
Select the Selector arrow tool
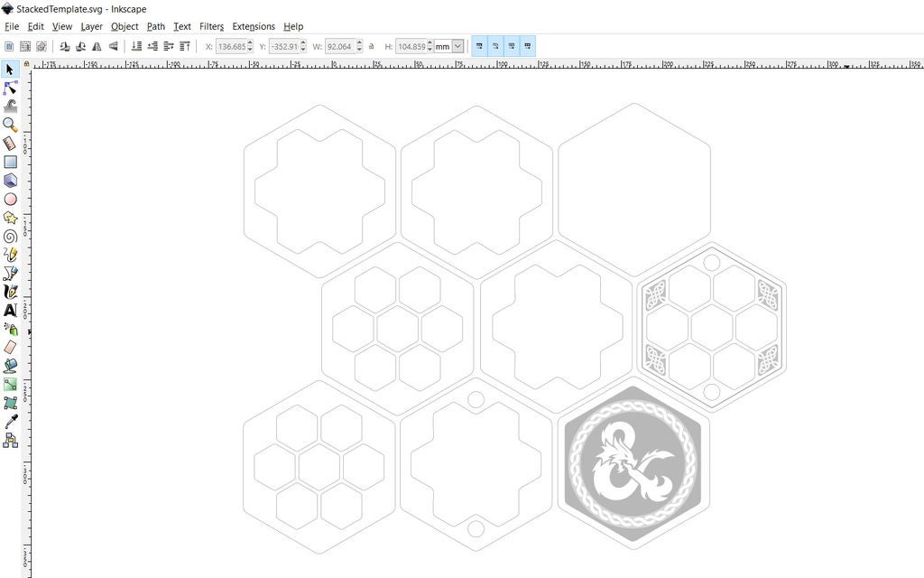tap(10, 70)
